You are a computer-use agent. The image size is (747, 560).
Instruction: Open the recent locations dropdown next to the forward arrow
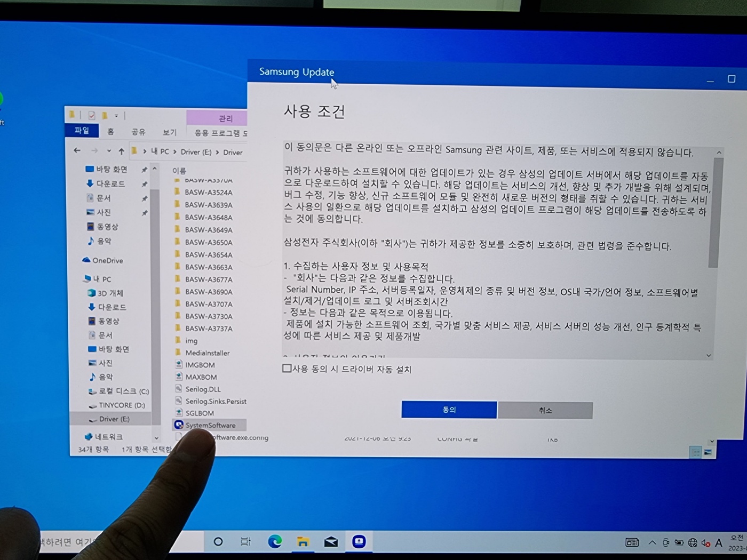(109, 151)
